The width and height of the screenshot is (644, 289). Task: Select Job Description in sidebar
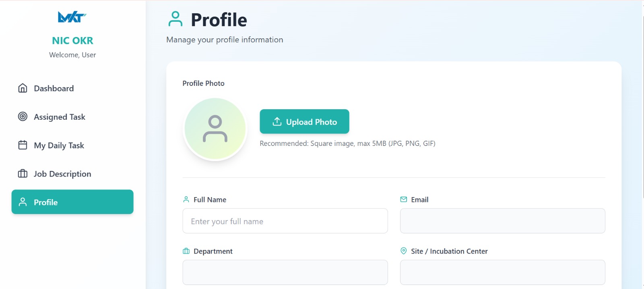[62, 174]
